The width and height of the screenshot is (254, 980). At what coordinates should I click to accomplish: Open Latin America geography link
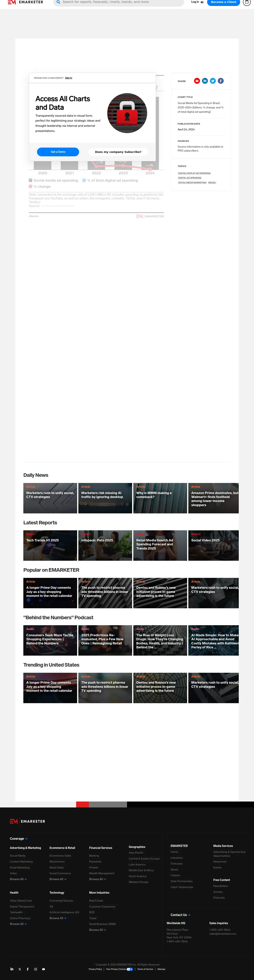tap(137, 864)
